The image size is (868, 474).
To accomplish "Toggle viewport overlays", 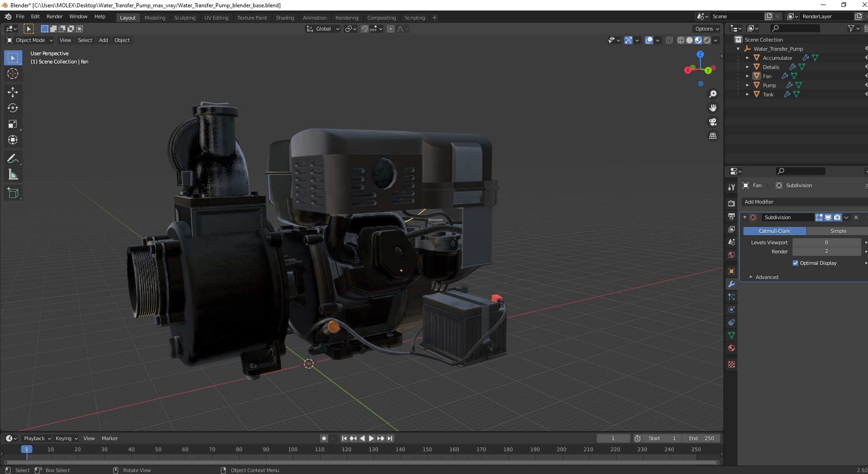I will tap(649, 40).
